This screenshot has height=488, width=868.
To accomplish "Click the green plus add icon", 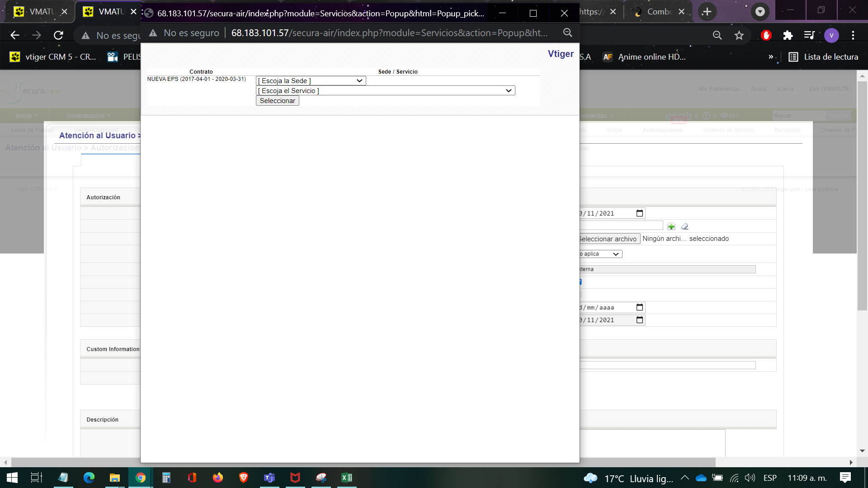I will (671, 226).
